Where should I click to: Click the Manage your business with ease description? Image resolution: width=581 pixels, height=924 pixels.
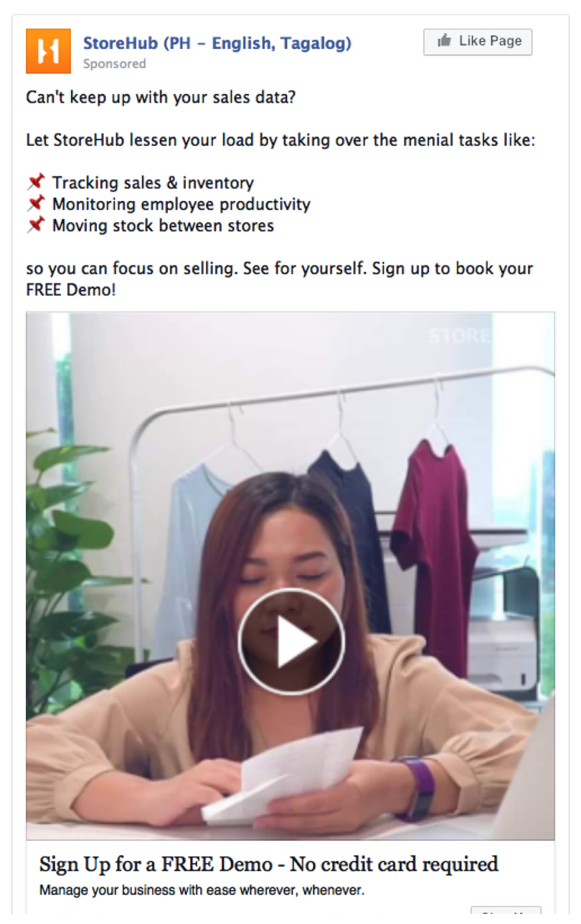pos(202,890)
